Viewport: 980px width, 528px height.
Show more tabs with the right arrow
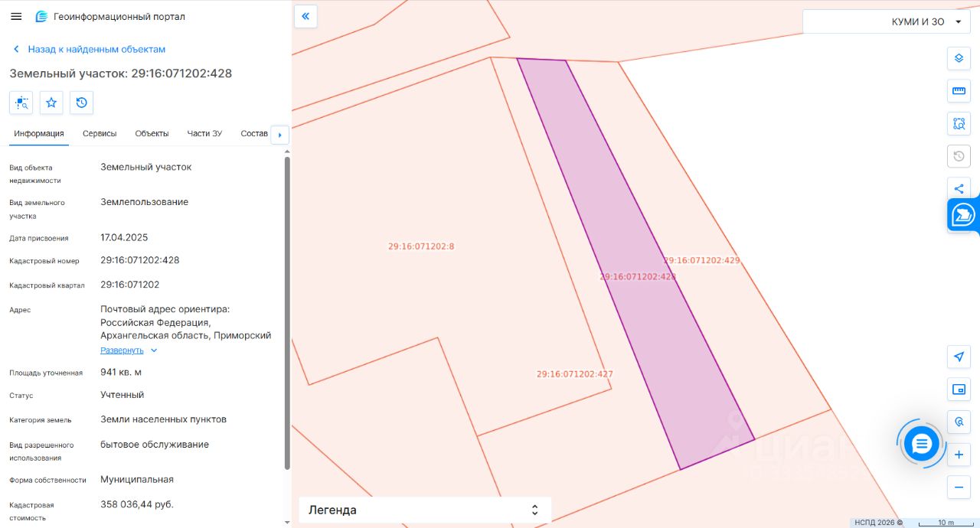click(279, 135)
